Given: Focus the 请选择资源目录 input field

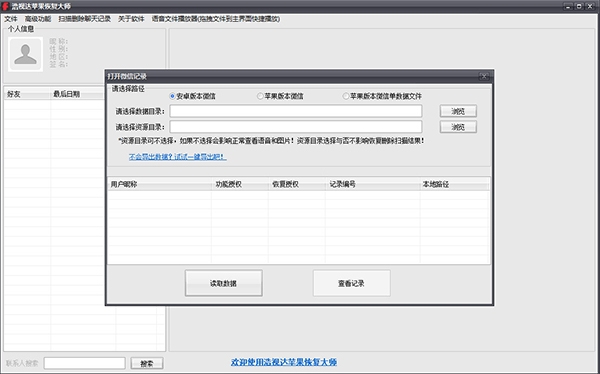Looking at the screenshot, I should [x=296, y=127].
